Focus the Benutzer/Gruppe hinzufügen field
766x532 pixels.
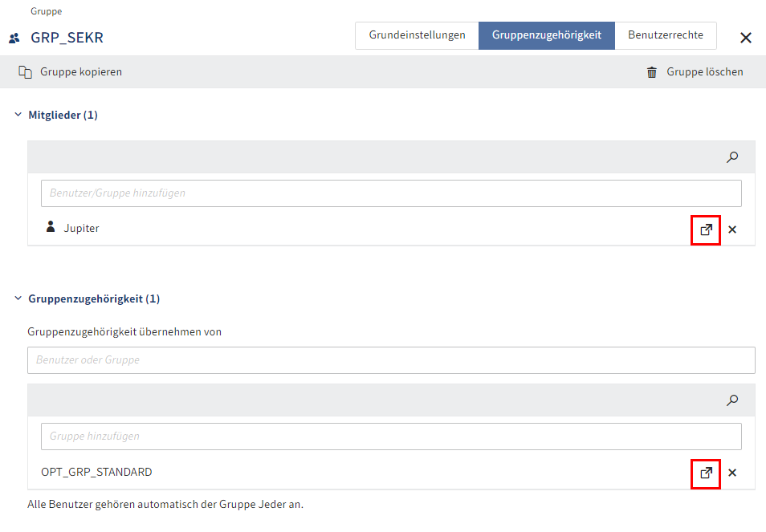pyautogui.click(x=391, y=193)
